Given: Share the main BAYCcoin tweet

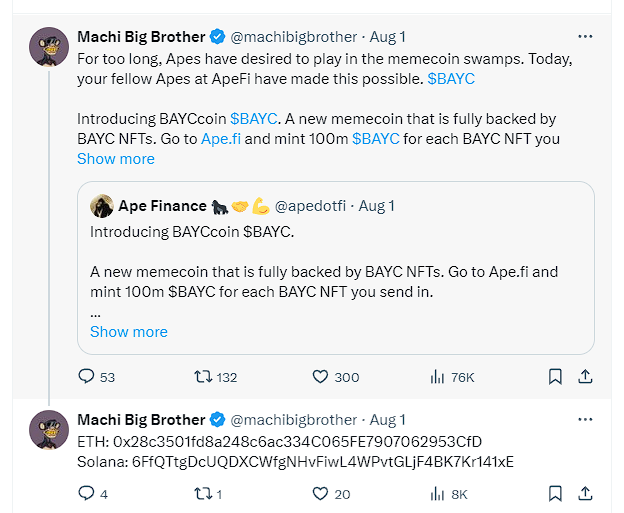Looking at the screenshot, I should [x=586, y=377].
